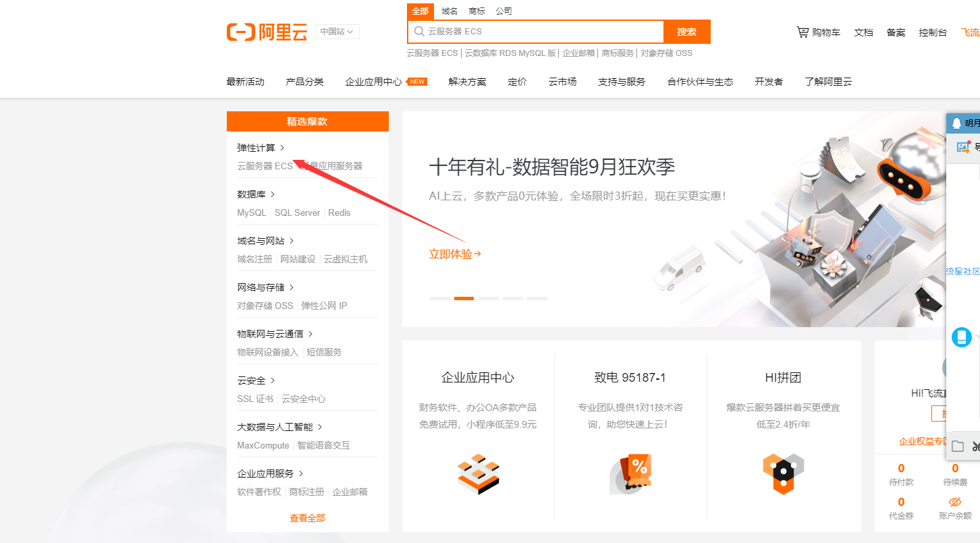The height and width of the screenshot is (543, 980).
Task: Click the NEW badge beside 企业应用中心
Action: point(418,82)
